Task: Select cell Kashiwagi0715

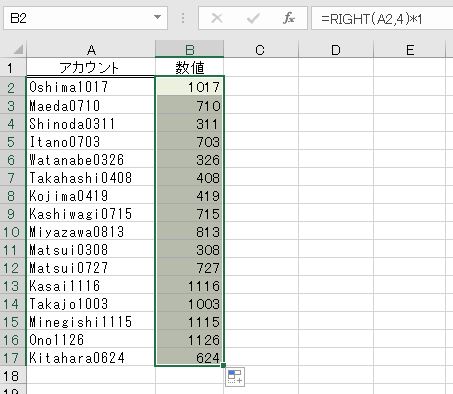Action: tap(91, 213)
